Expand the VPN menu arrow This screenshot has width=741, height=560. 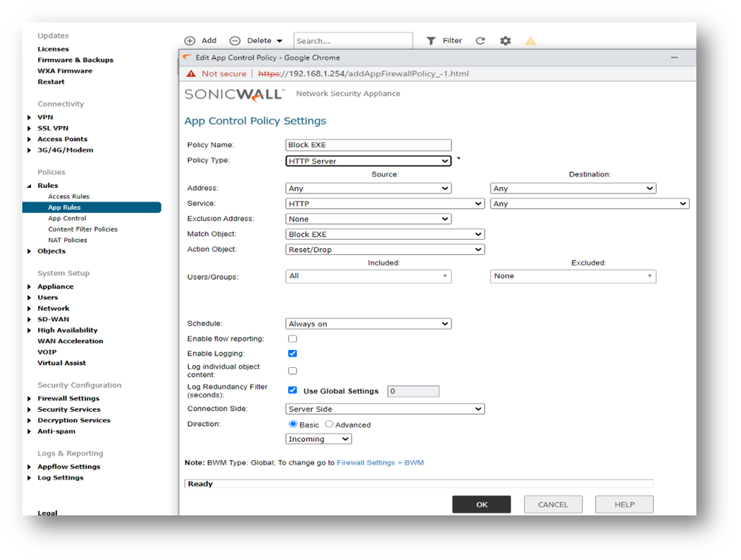pyautogui.click(x=30, y=117)
